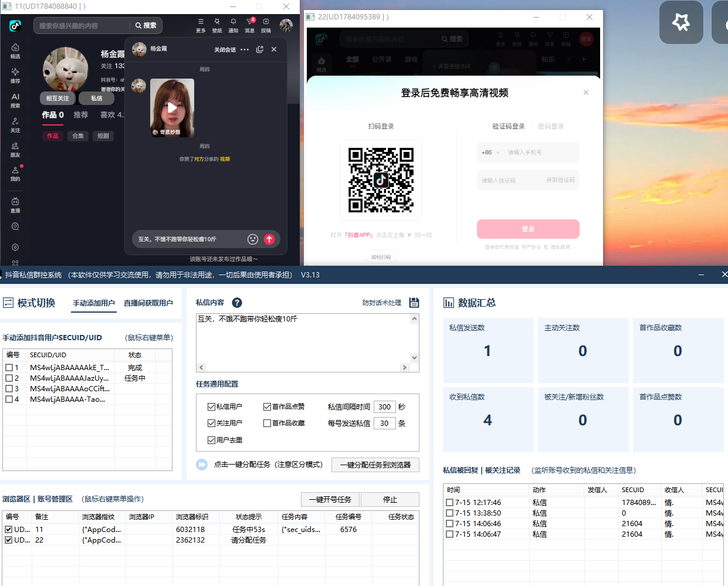Open the 推荐 tab on the profile page
728x586 pixels.
[81, 115]
